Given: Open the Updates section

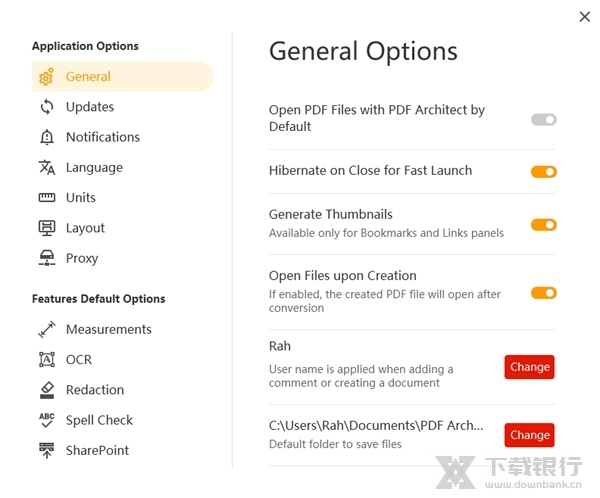Looking at the screenshot, I should point(90,107).
